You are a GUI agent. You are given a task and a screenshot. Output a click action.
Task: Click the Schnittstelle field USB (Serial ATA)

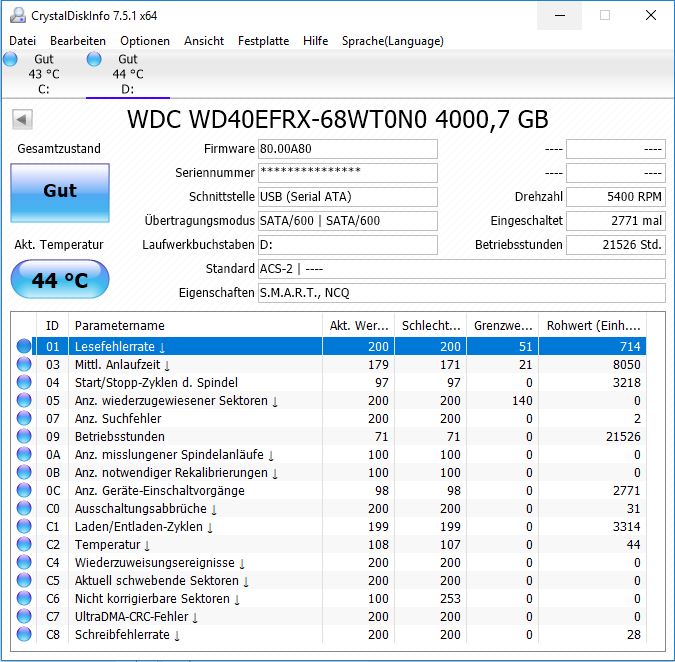348,197
